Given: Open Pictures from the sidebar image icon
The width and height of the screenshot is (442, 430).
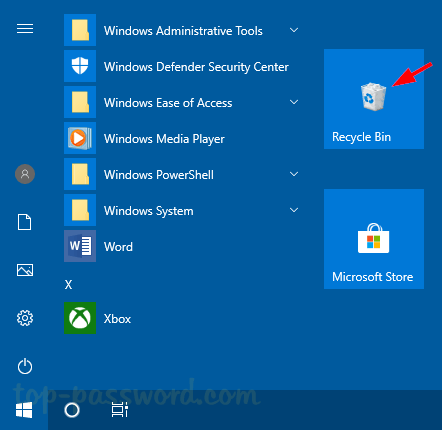Looking at the screenshot, I should tap(25, 270).
